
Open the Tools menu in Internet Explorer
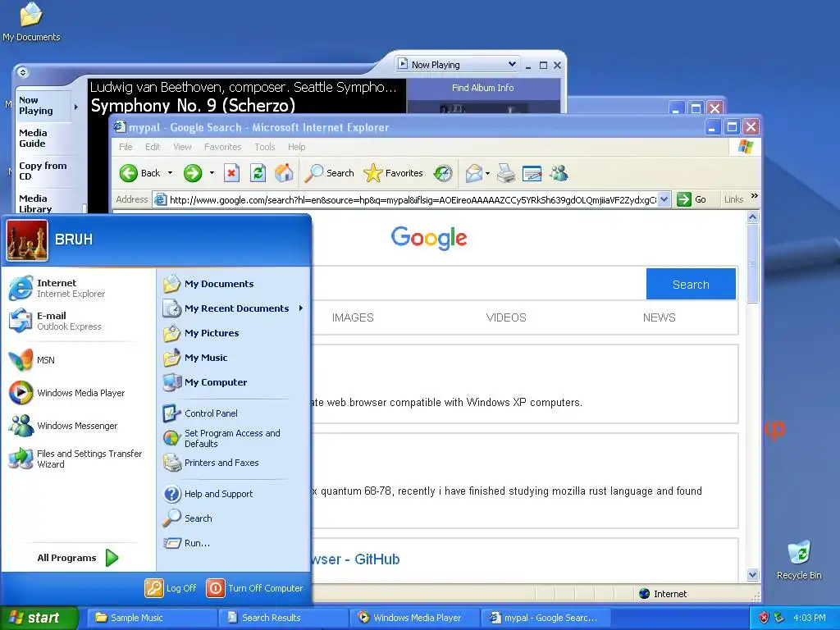click(x=265, y=147)
